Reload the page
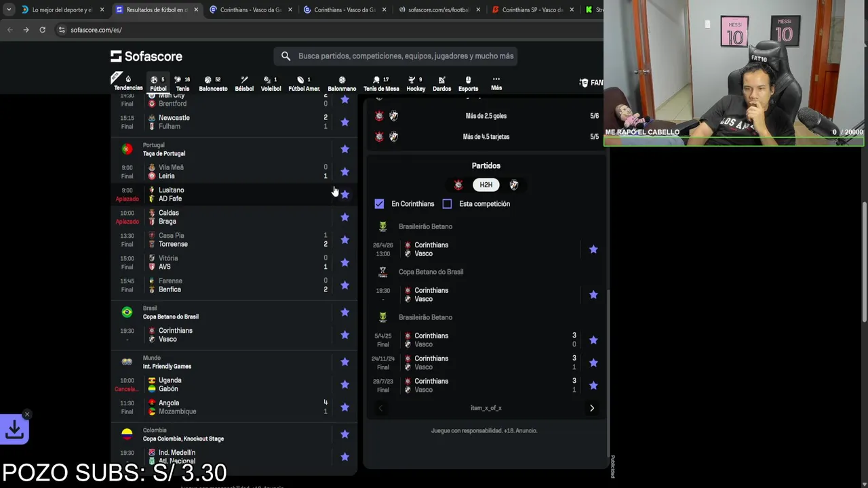 (x=42, y=30)
